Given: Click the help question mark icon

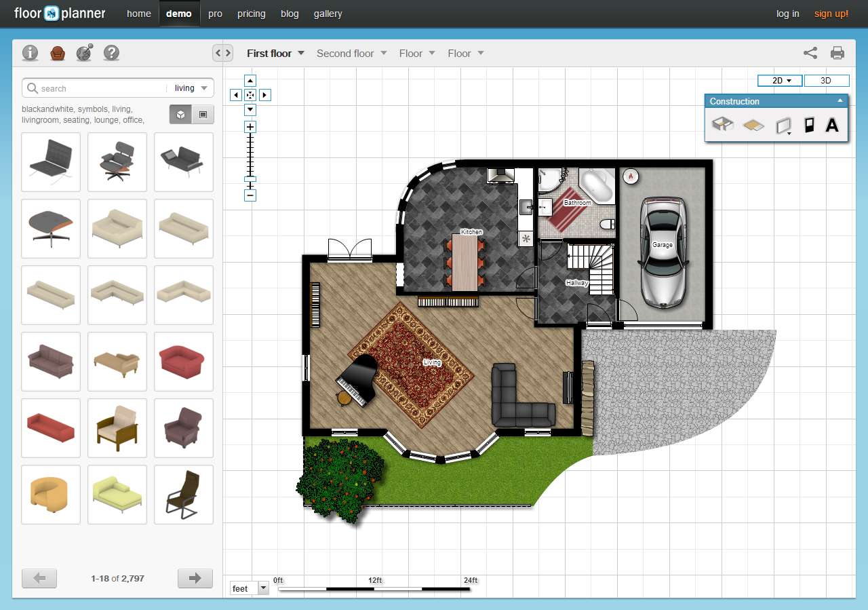Looking at the screenshot, I should click(111, 52).
